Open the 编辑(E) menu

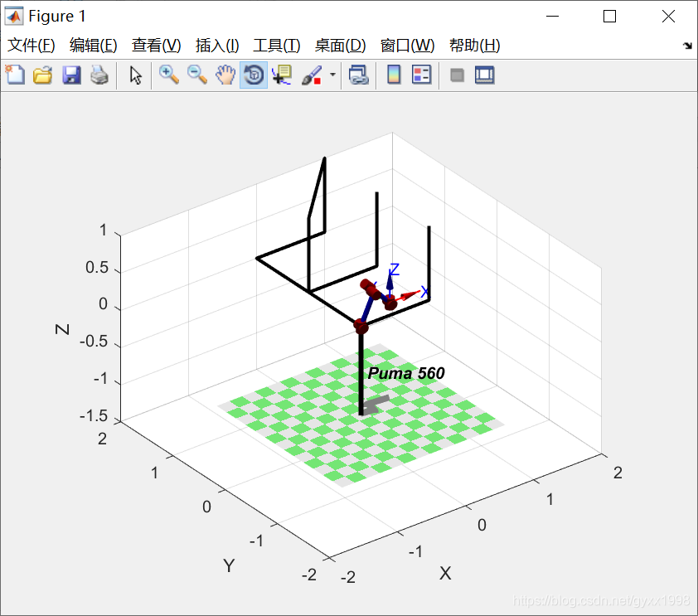[x=94, y=46]
